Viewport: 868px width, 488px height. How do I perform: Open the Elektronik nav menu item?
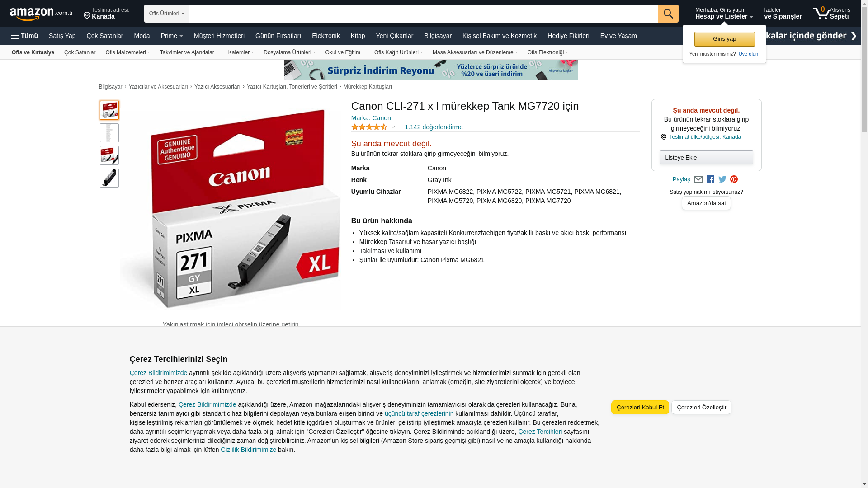click(325, 36)
